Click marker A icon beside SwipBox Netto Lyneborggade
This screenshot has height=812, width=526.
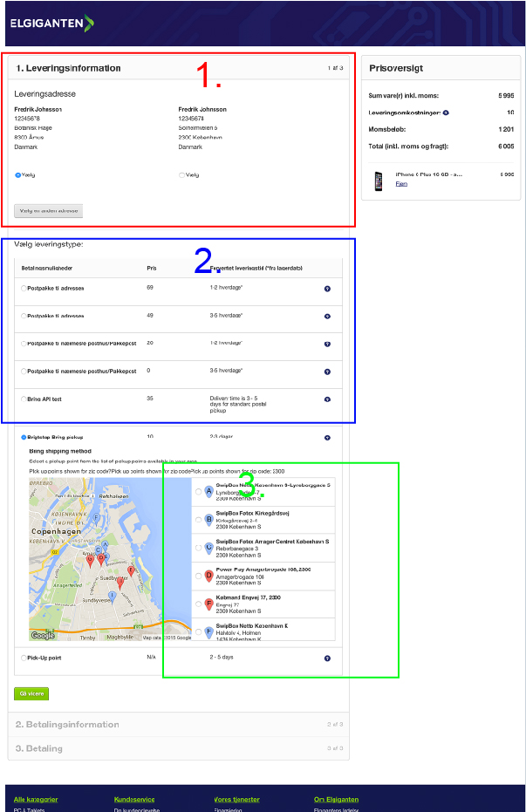[x=209, y=491]
